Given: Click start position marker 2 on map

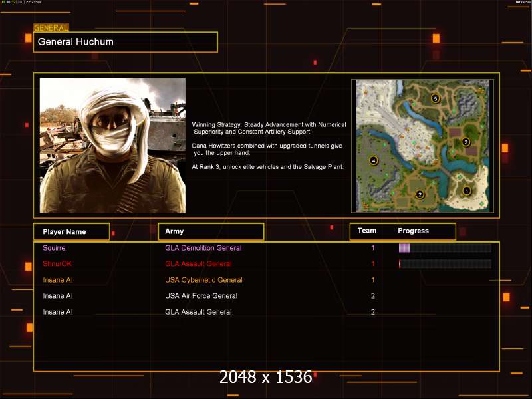Looking at the screenshot, I should [420, 194].
